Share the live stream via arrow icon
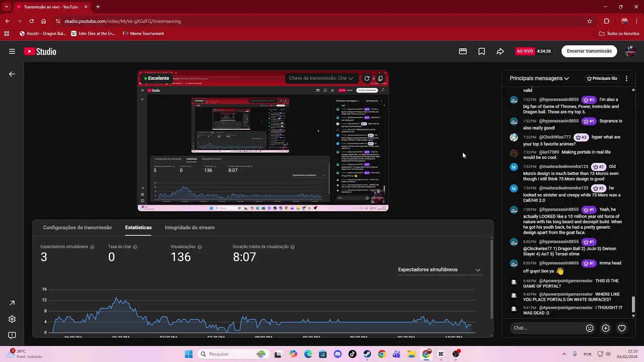 [x=500, y=51]
